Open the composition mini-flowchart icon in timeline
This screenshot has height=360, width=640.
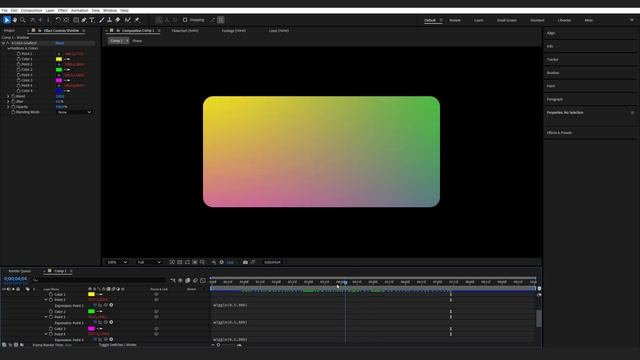point(173,280)
